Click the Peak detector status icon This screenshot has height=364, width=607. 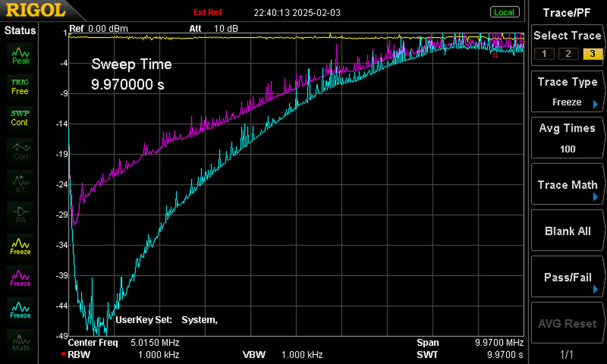[x=21, y=56]
